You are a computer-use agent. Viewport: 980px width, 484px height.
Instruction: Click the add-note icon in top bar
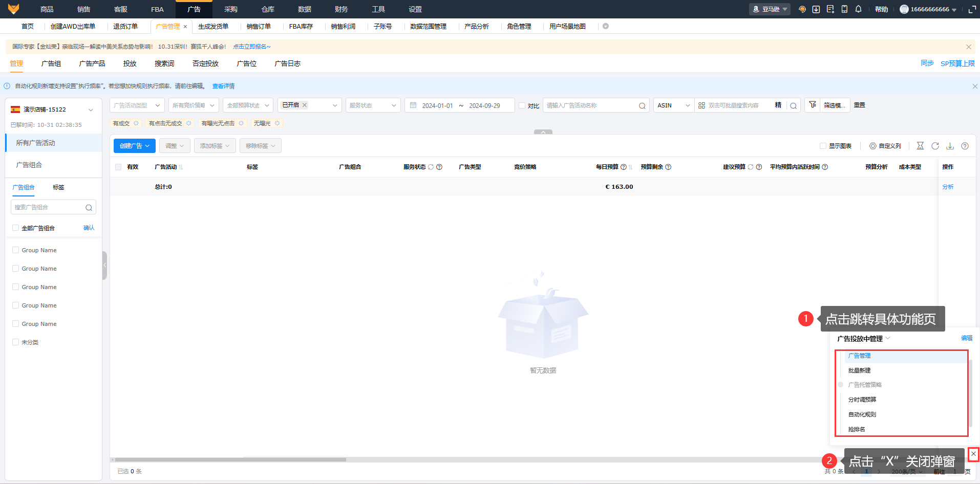tap(830, 9)
